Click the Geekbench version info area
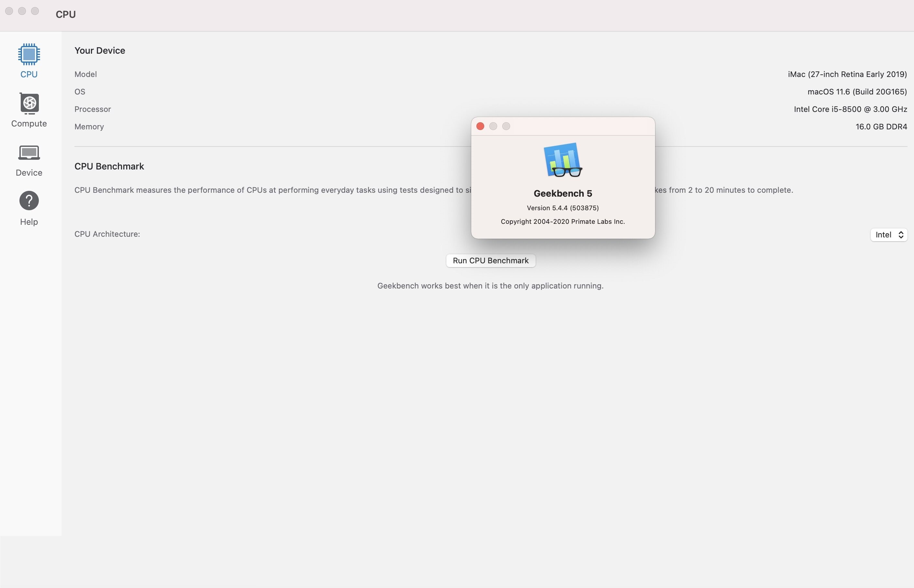Image resolution: width=914 pixels, height=588 pixels. pos(562,208)
